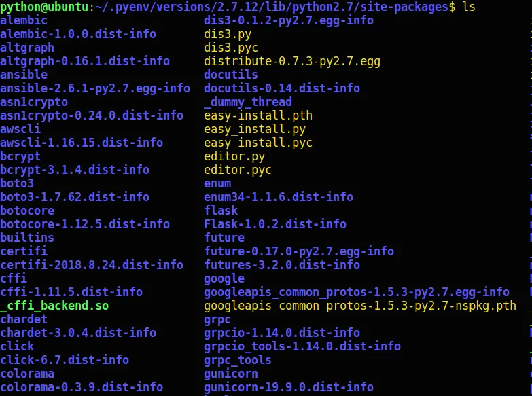Click the 'bcrypt' directory name
Screen dimensions: 532x396
pos(20,156)
